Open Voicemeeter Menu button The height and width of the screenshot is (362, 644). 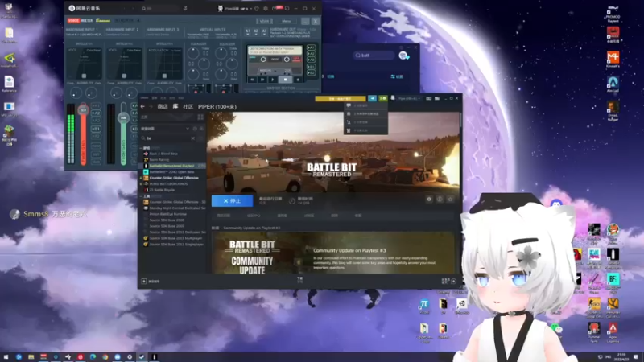pyautogui.click(x=287, y=21)
